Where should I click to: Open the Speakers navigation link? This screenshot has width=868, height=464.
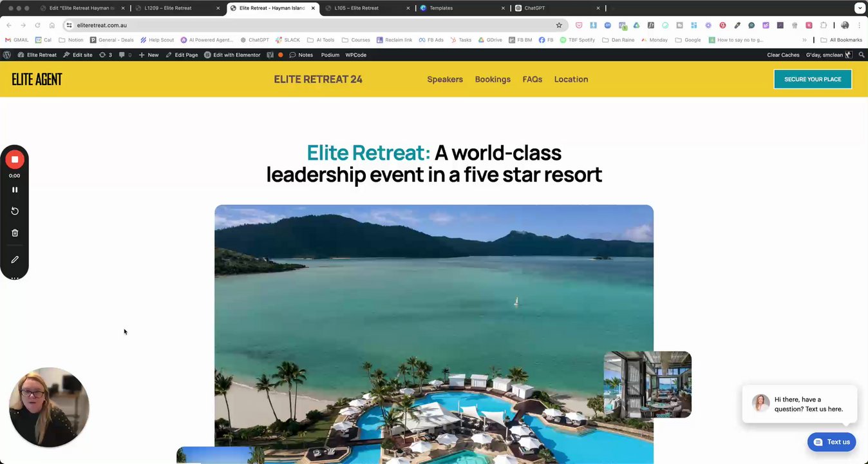445,79
